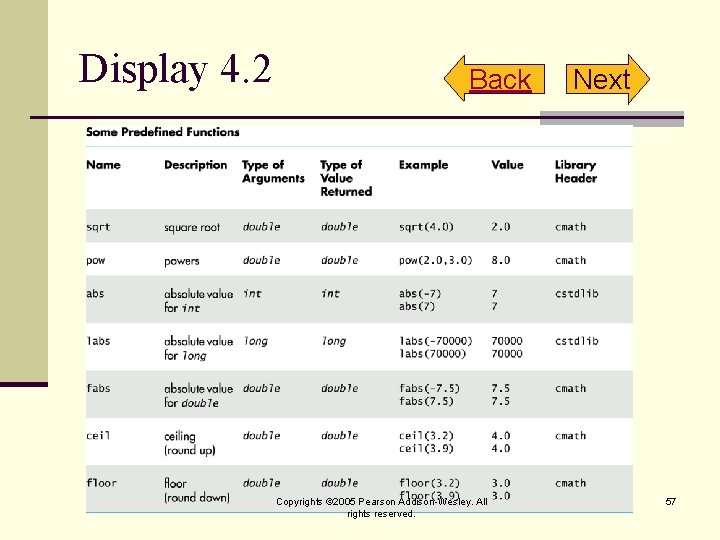
Task: Click "int" return type in abs row
Action: click(x=331, y=293)
